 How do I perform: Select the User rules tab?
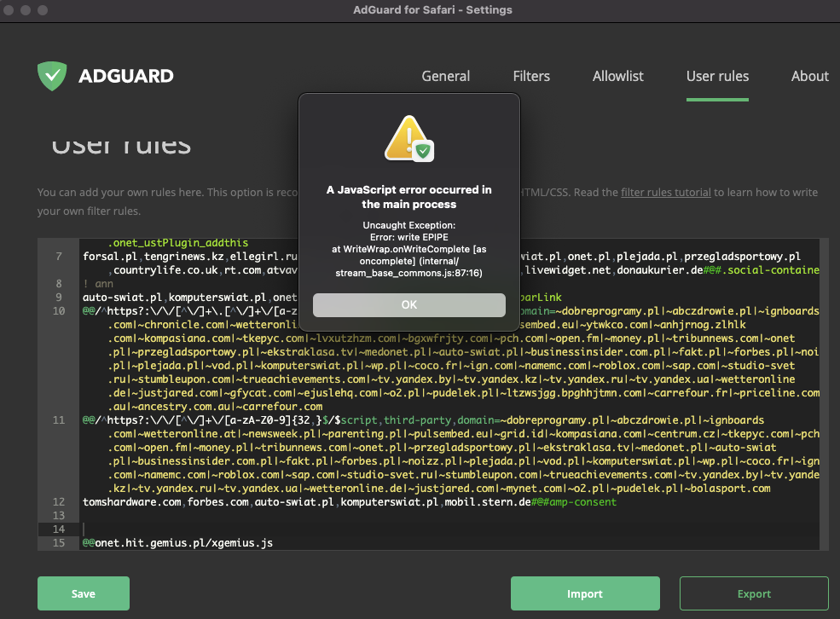(x=717, y=76)
